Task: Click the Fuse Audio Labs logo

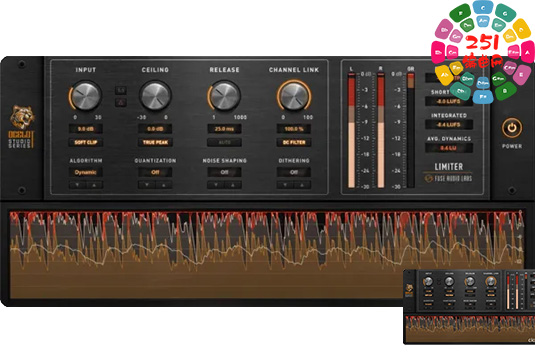Action: click(448, 178)
